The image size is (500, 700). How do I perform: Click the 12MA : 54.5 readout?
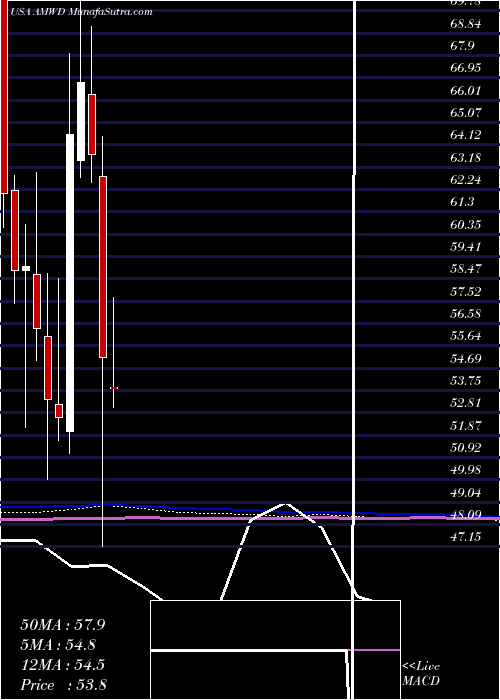(x=63, y=665)
